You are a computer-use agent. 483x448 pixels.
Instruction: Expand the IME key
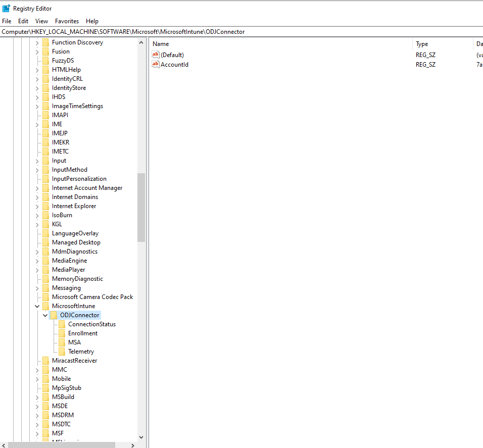point(37,124)
